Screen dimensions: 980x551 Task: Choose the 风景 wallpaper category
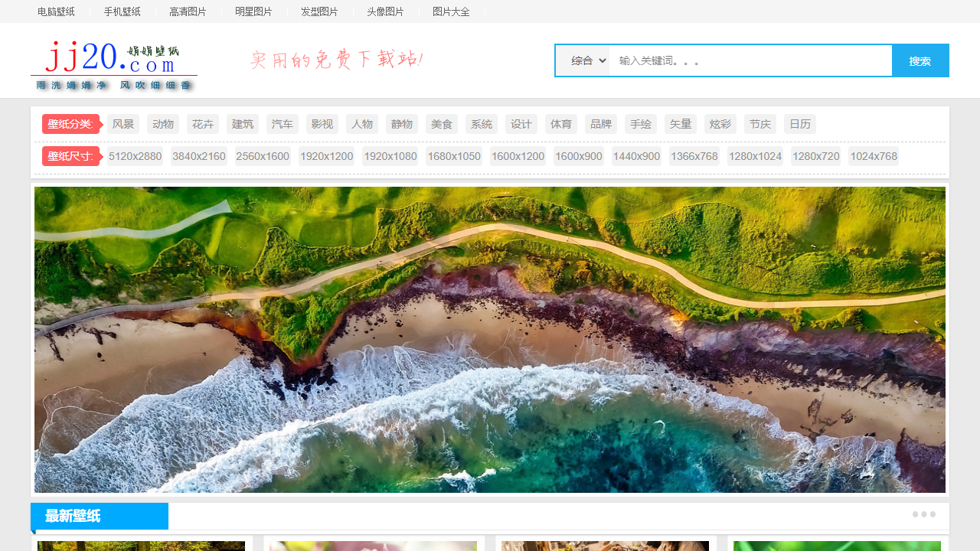(123, 124)
